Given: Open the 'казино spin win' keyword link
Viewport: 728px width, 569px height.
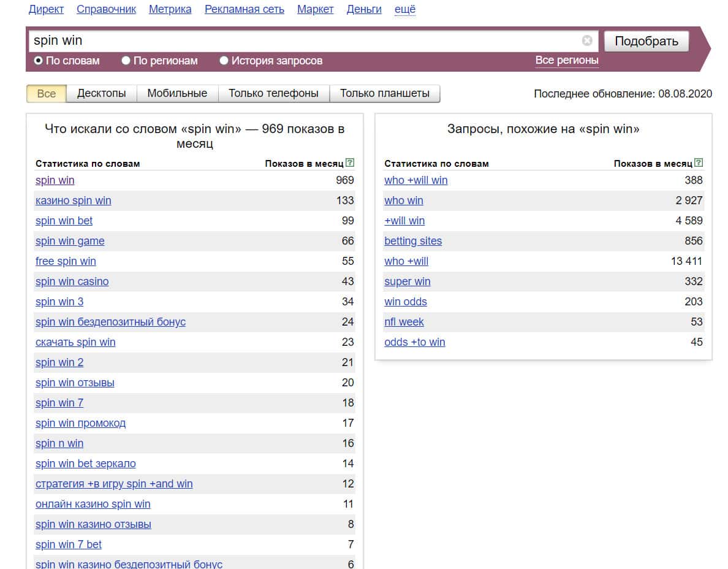Looking at the screenshot, I should pyautogui.click(x=74, y=200).
